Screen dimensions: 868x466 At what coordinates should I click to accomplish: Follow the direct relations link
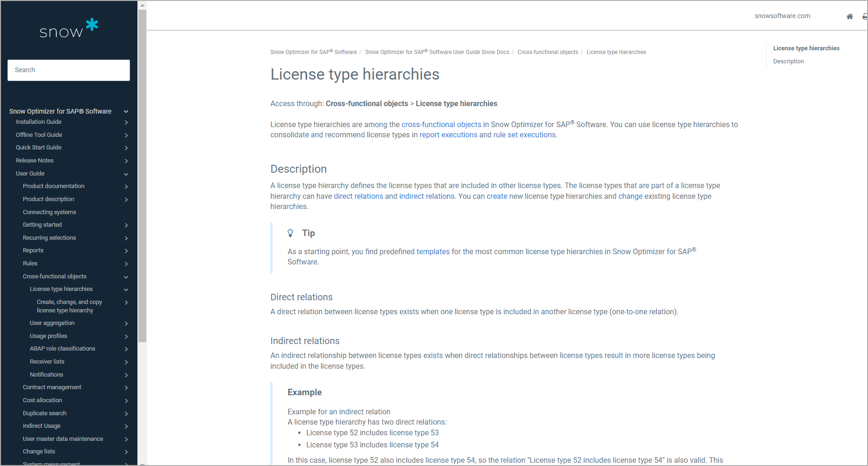point(358,196)
